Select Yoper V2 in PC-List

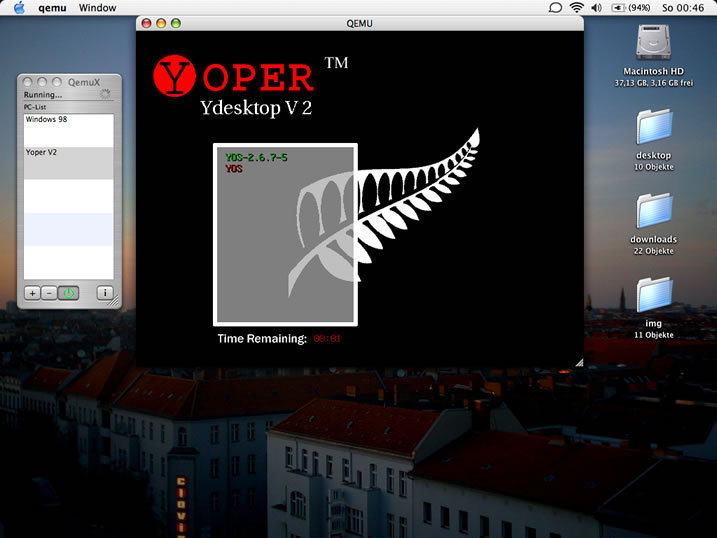pos(69,163)
